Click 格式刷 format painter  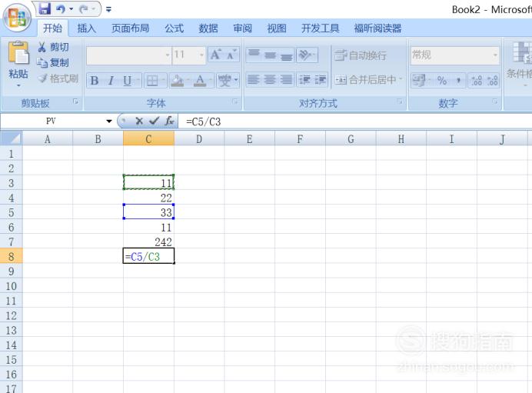tap(58, 78)
